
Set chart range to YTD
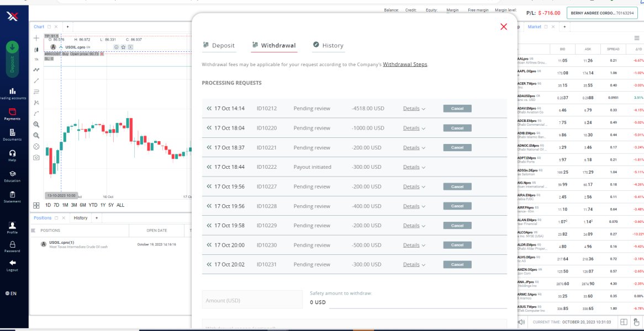click(x=93, y=205)
